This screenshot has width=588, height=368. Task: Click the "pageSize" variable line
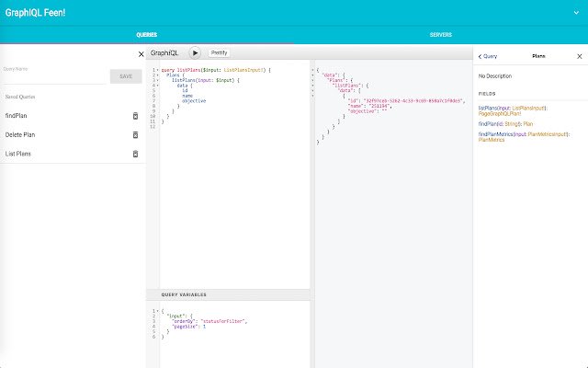tap(188, 327)
